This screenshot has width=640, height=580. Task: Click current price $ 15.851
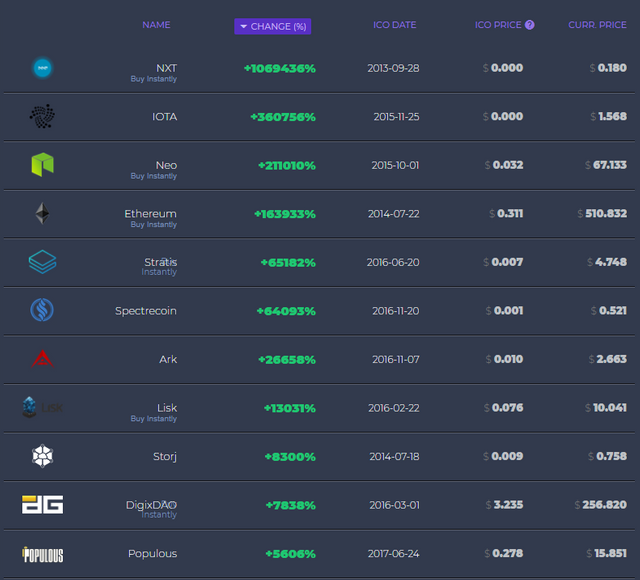pyautogui.click(x=607, y=553)
